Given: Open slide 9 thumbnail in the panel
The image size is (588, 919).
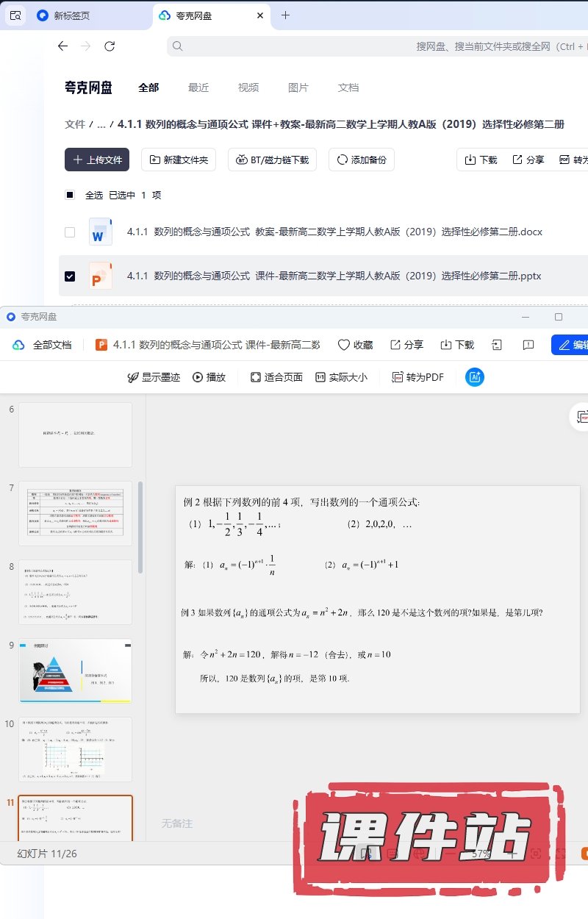Looking at the screenshot, I should point(75,671).
